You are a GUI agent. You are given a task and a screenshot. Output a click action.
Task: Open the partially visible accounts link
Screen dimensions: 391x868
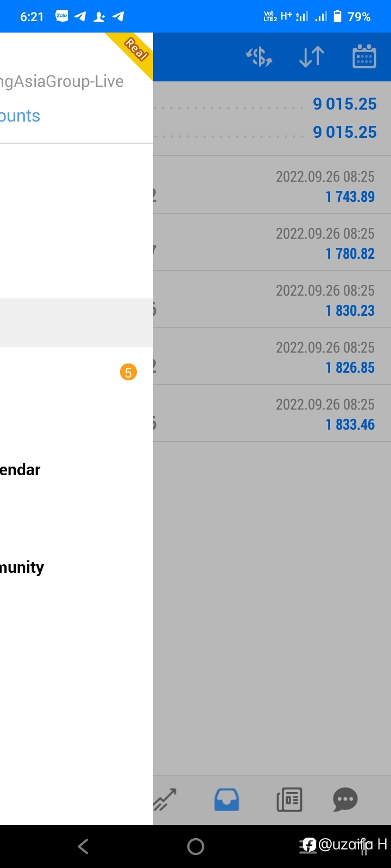click(x=20, y=116)
